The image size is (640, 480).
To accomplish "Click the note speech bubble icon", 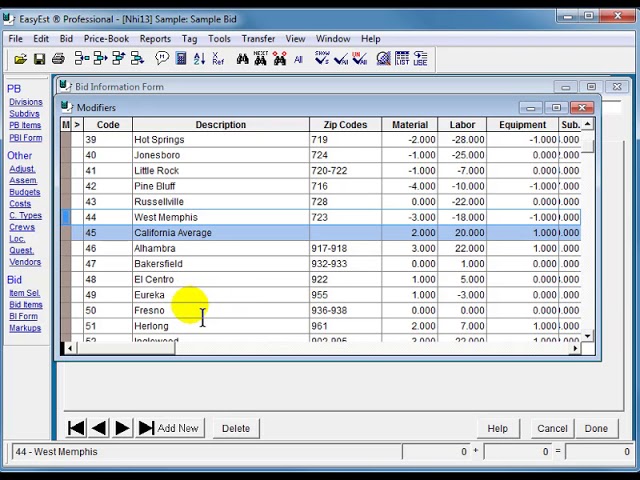I will click(x=162, y=58).
